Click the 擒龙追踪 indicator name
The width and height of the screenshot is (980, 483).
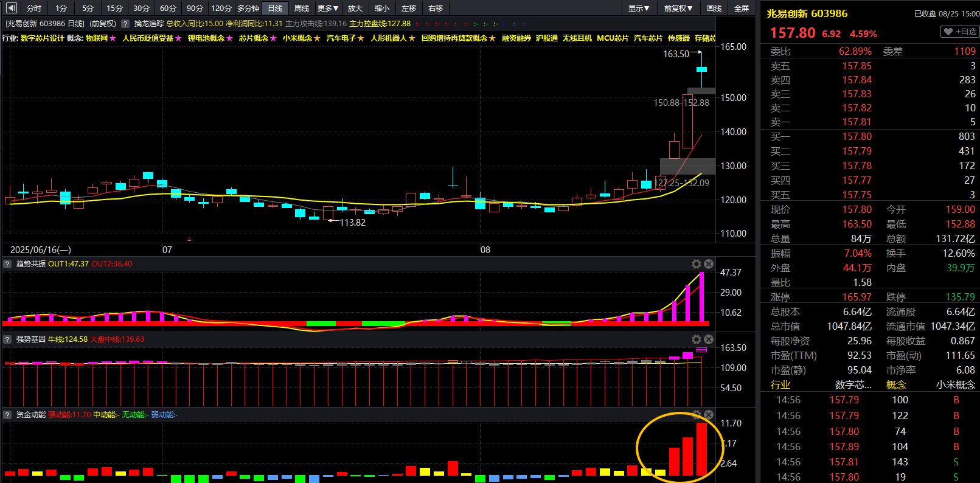coord(149,24)
